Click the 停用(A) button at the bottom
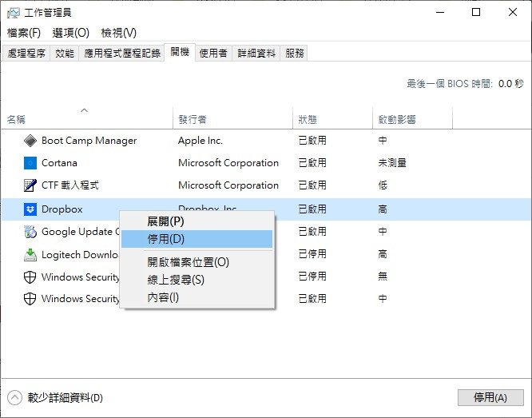 490,397
